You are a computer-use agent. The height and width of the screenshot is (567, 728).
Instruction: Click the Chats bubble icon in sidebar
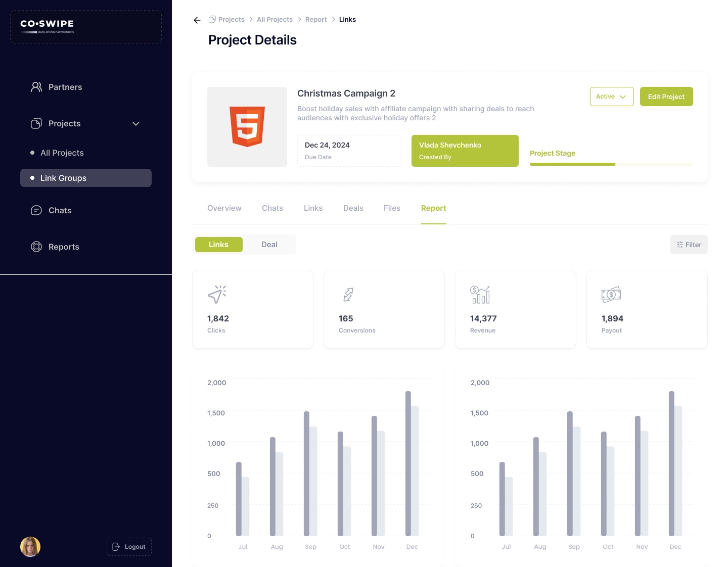click(36, 210)
